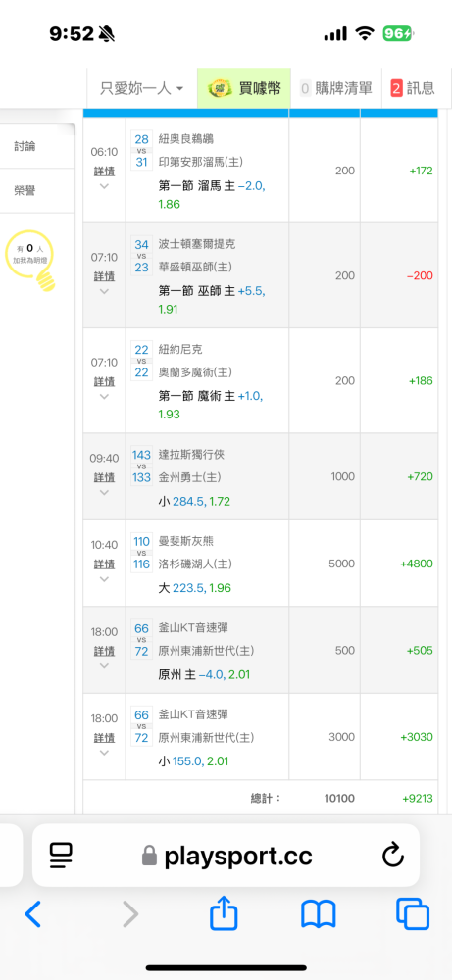Screen dimensions: 452x980
Task: Open the Safari share sheet icon
Action: pos(224,913)
